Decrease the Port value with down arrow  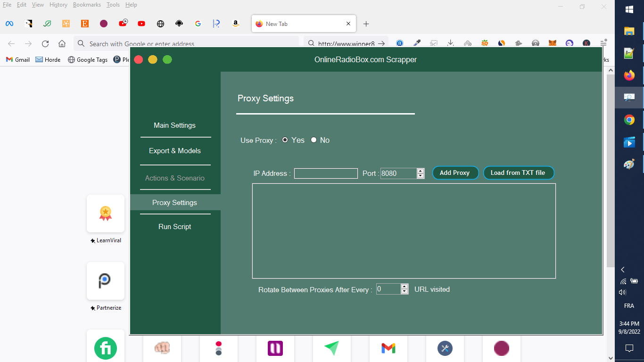click(421, 176)
